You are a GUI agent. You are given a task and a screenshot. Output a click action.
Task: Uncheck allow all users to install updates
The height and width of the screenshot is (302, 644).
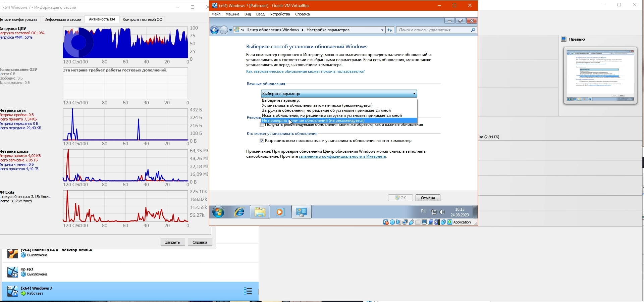tap(262, 141)
